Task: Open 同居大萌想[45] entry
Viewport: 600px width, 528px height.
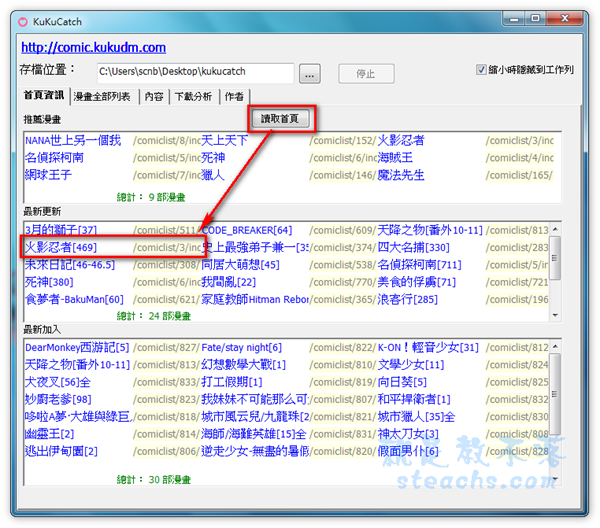Action: [x=241, y=264]
